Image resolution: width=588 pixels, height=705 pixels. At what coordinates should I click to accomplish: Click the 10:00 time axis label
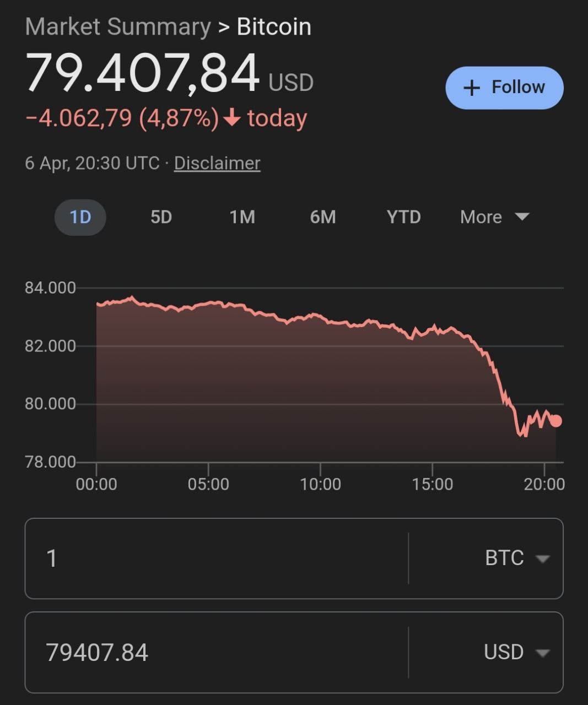[320, 484]
